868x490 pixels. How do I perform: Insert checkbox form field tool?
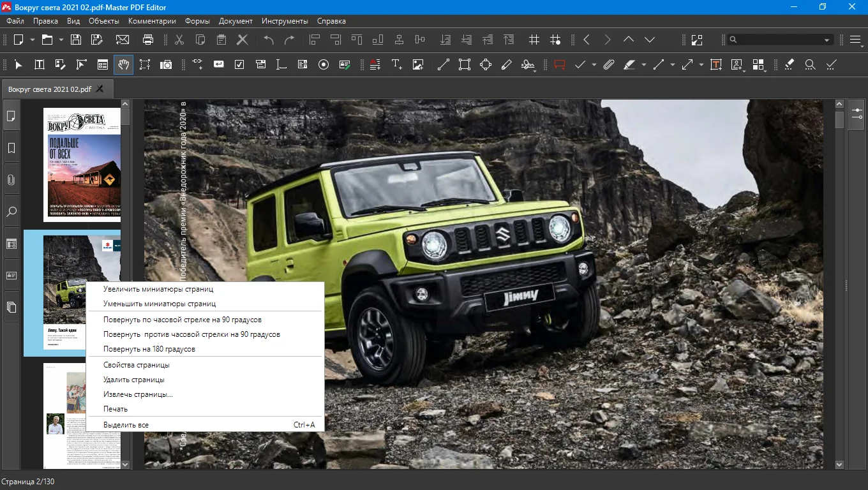[239, 64]
